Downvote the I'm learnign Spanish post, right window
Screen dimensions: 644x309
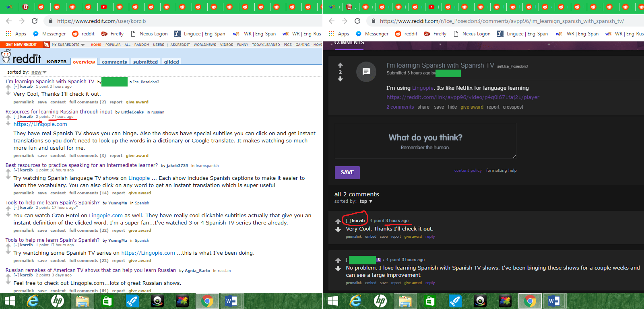tap(340, 79)
